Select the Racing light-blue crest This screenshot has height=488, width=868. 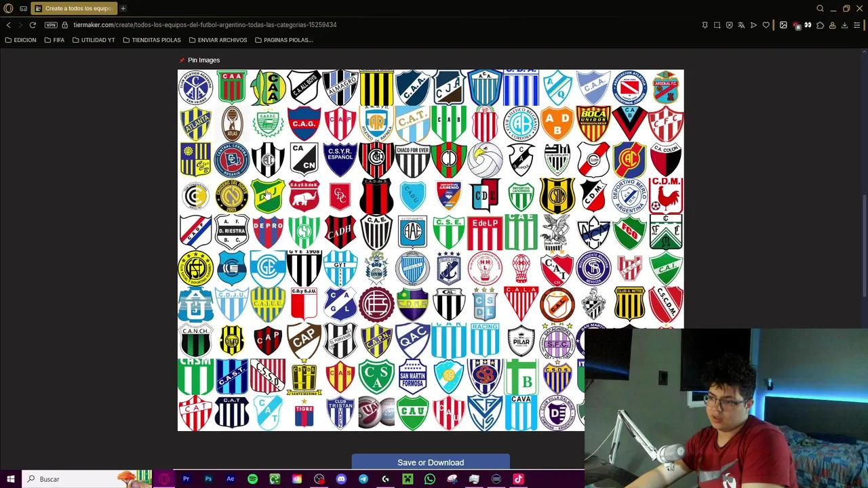[485, 340]
